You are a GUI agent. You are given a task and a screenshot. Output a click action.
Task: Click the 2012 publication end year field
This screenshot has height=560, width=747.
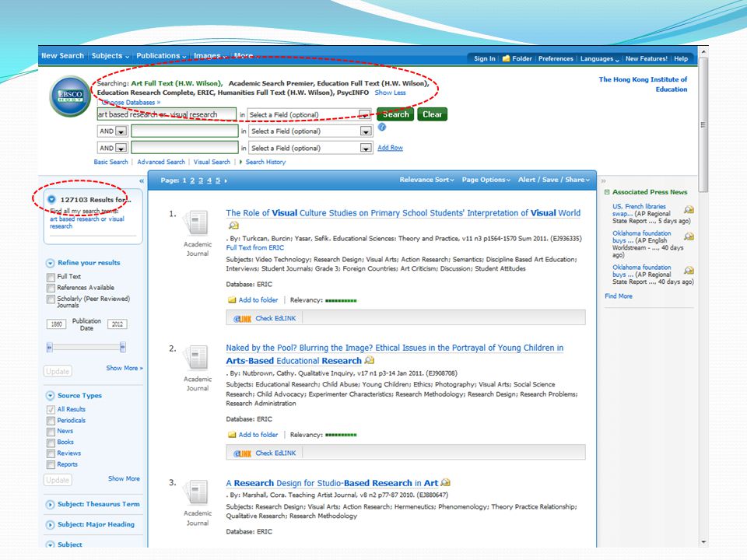117,324
